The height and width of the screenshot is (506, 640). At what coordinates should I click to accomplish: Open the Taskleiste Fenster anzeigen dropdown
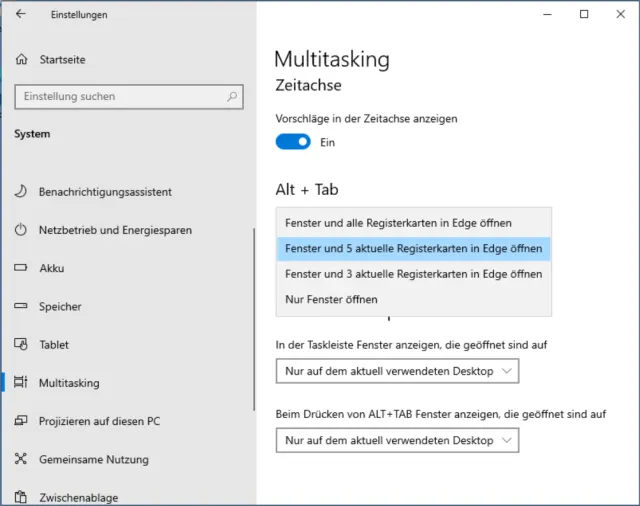point(398,371)
